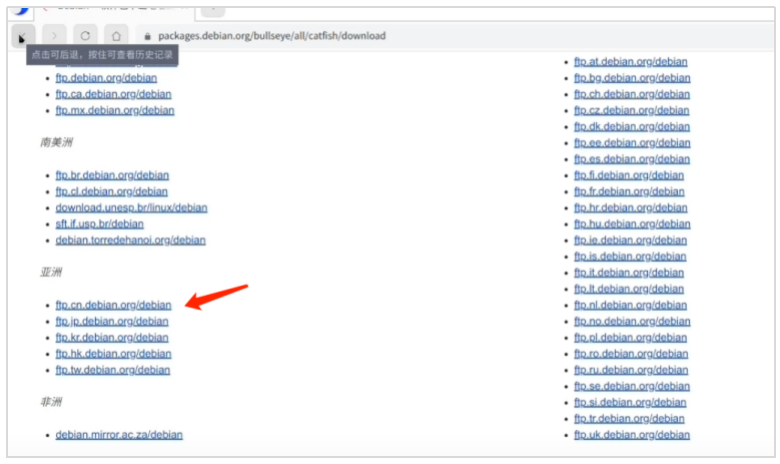The width and height of the screenshot is (780, 464).
Task: Open sft.if.usp.br/debian link
Action: point(99,224)
